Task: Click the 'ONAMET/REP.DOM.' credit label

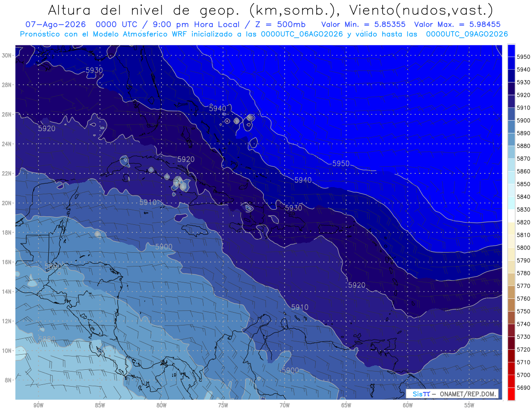Action: (x=468, y=394)
